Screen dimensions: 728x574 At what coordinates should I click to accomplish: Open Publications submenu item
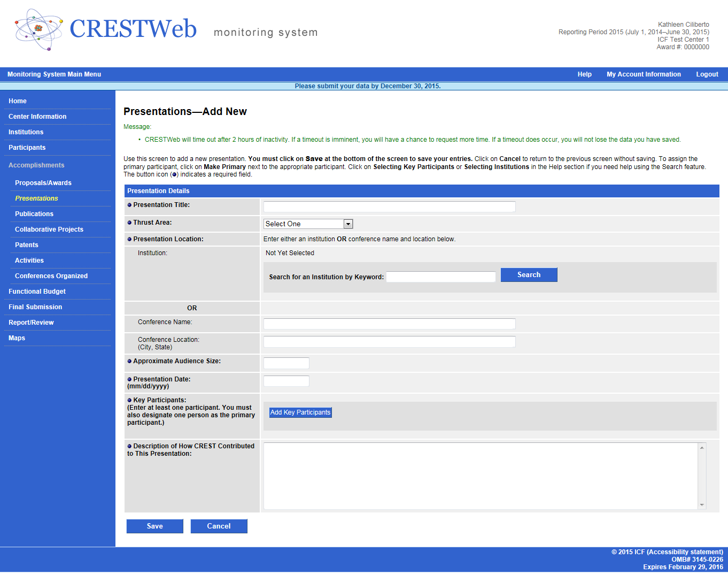(x=34, y=214)
